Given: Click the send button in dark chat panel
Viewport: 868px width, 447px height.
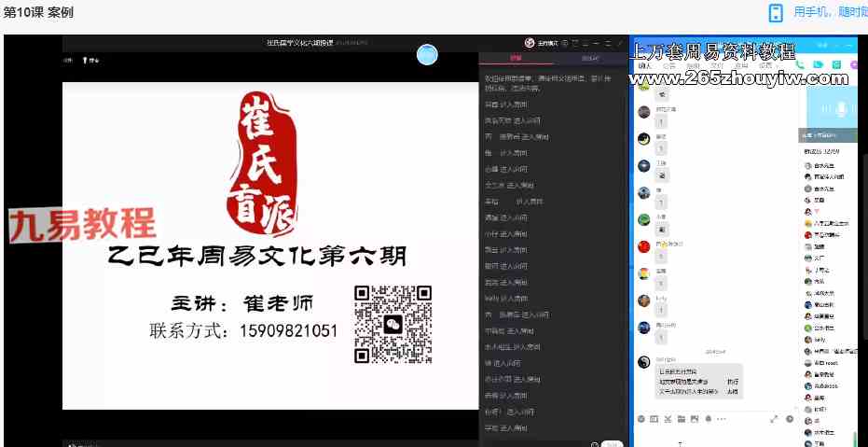Looking at the screenshot, I should 611,442.
